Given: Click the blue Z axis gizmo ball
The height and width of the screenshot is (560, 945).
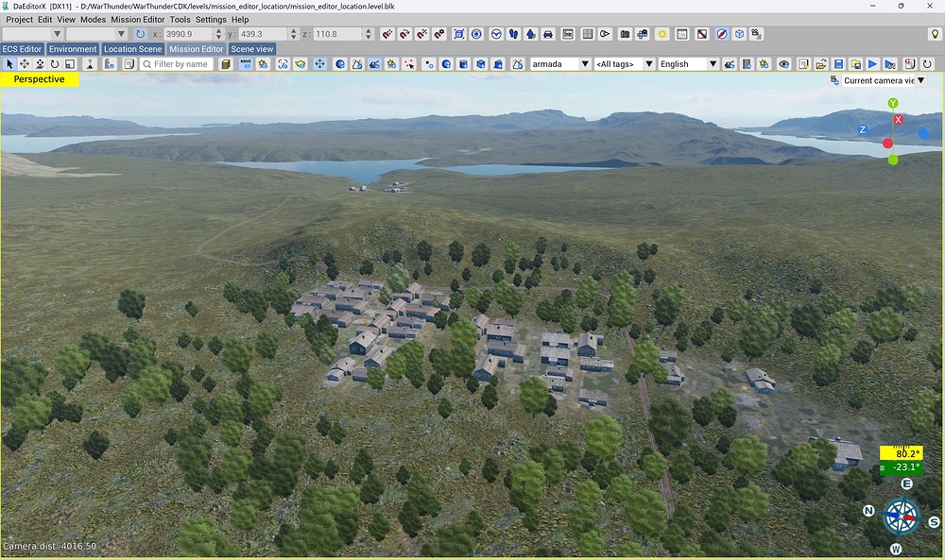Looking at the screenshot, I should 863,129.
